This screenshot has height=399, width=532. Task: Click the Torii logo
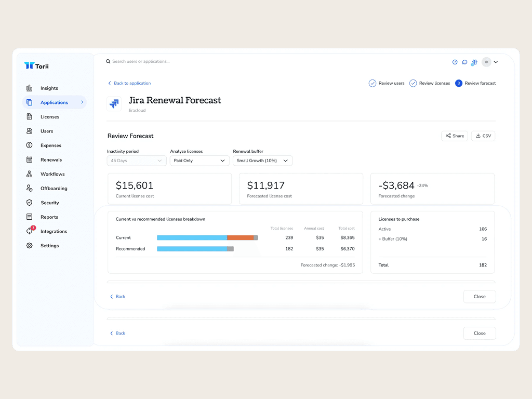click(36, 66)
